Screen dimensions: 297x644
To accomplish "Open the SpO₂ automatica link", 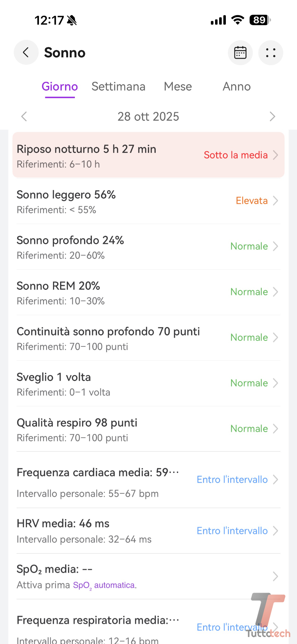I will coord(104,585).
